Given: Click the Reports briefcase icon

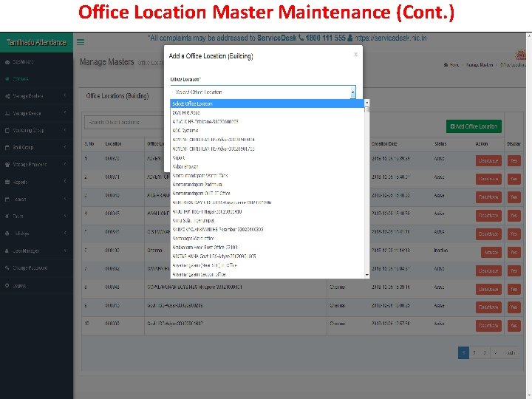Looking at the screenshot, I should click(x=7, y=183).
